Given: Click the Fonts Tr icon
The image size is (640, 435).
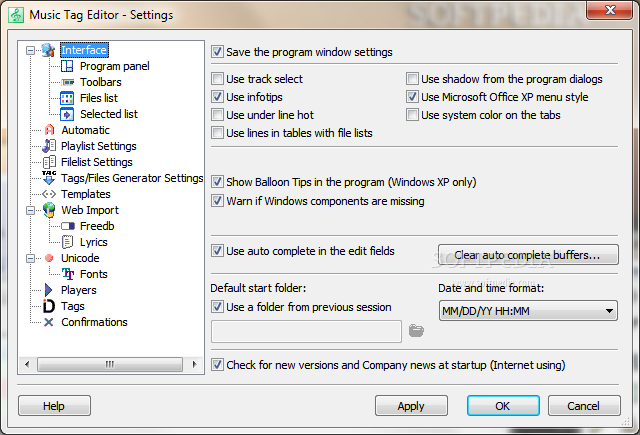Looking at the screenshot, I should click(x=68, y=274).
